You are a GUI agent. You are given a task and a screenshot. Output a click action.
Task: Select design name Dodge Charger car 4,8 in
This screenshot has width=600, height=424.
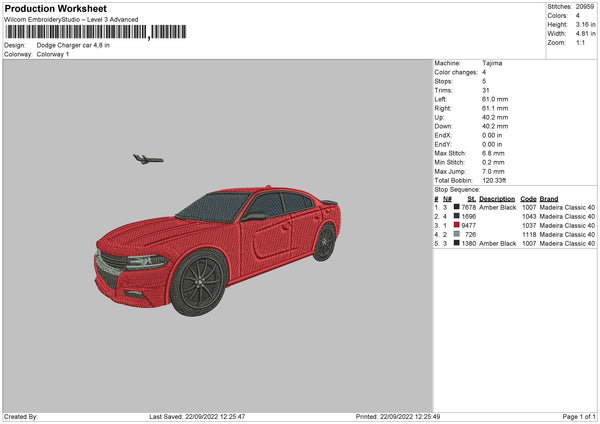pyautogui.click(x=73, y=45)
